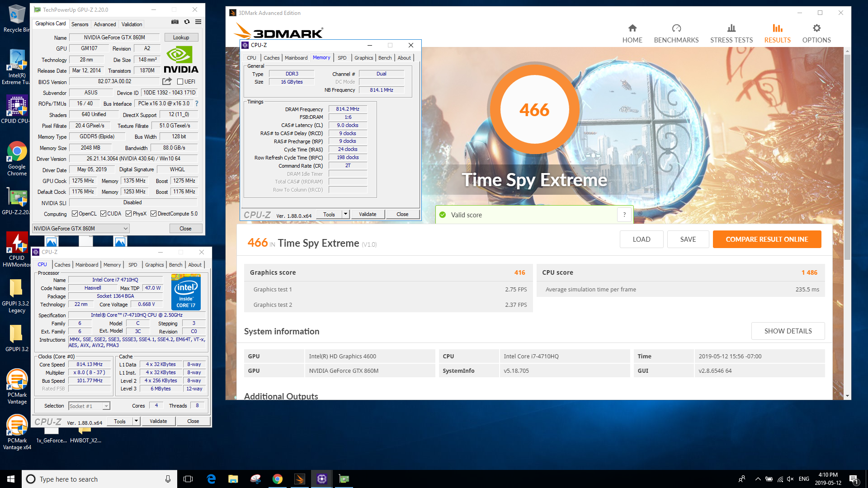Click SAVE button in 3DMark
Viewport: 868px width, 488px height.
(x=688, y=239)
